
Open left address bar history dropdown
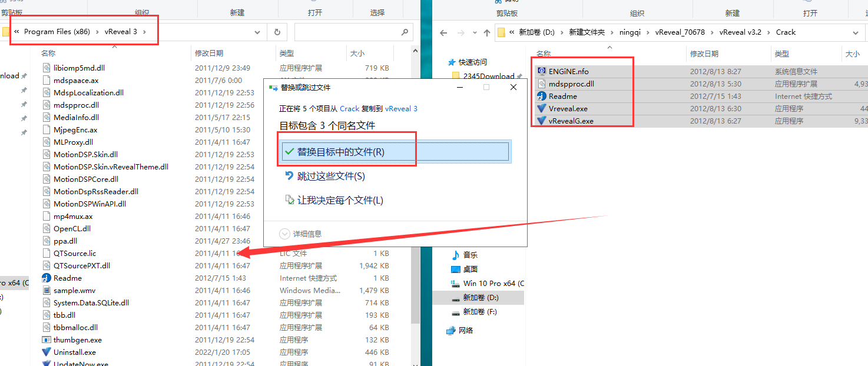[257, 32]
